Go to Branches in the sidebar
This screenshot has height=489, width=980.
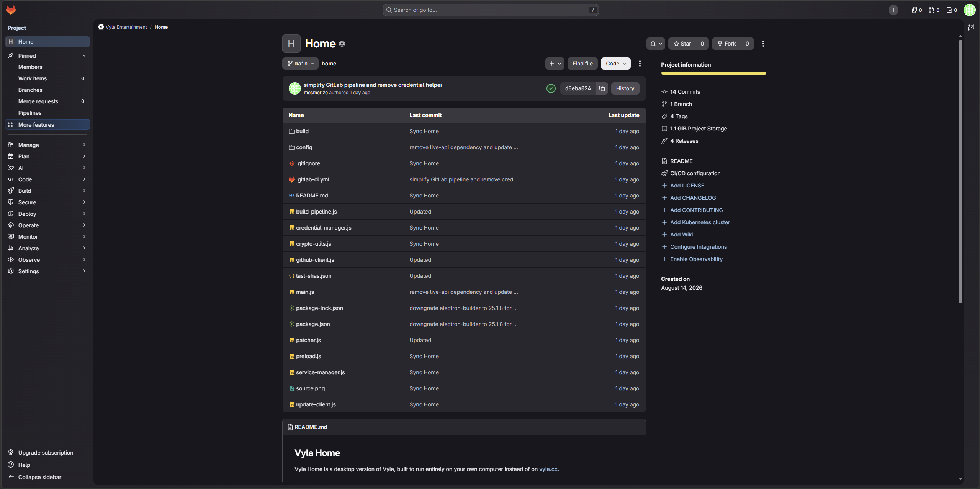(x=47, y=90)
